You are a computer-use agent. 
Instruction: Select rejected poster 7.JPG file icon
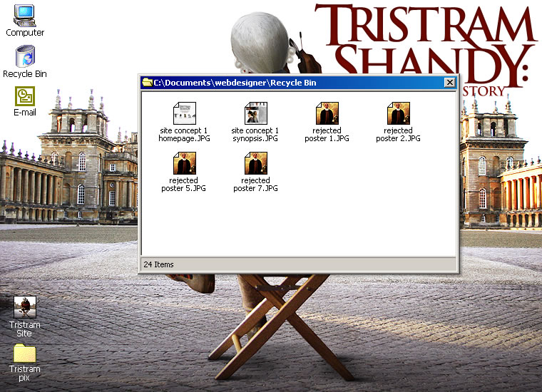pyautogui.click(x=256, y=163)
